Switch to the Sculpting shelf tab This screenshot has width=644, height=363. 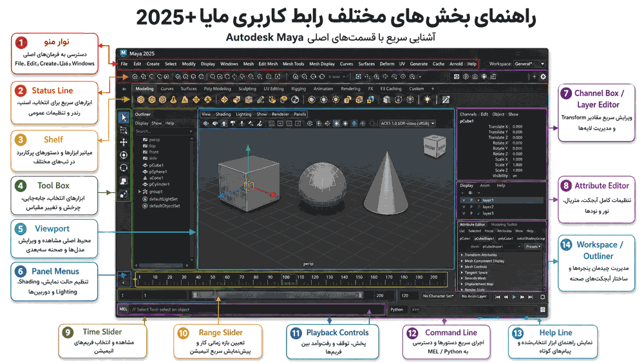pyautogui.click(x=247, y=89)
